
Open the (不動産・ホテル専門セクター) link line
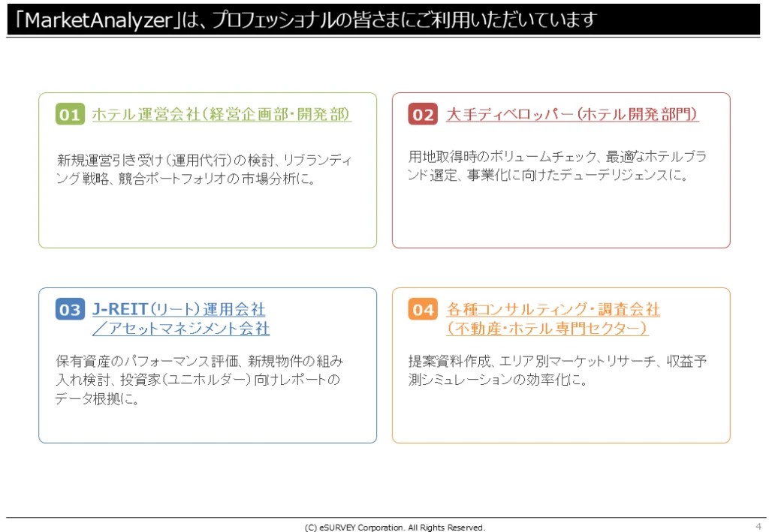547,328
